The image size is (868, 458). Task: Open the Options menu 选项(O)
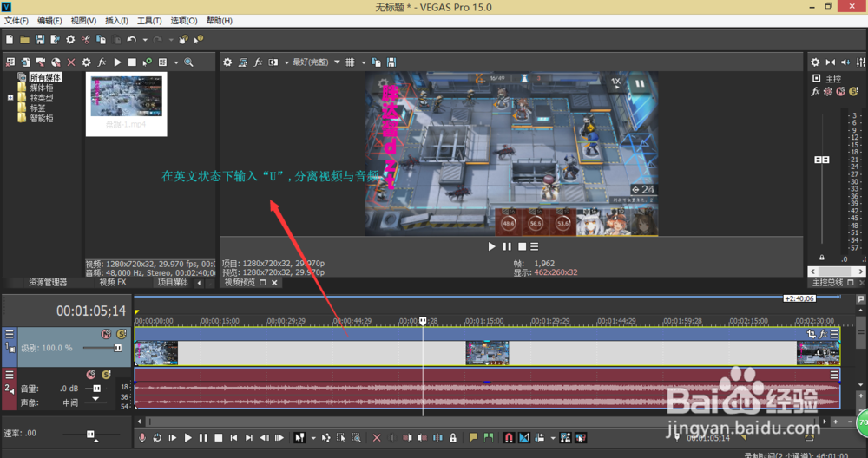tap(184, 21)
